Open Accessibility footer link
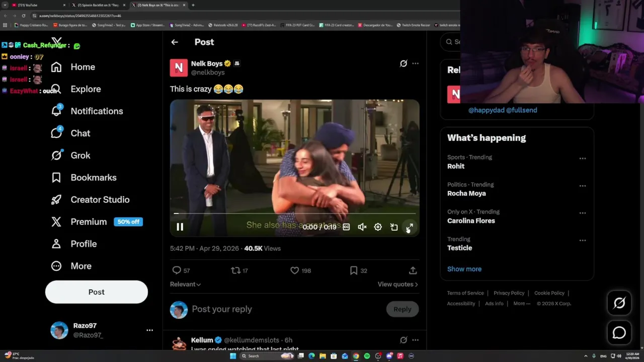Screen dimensions: 644x362 coord(461,304)
